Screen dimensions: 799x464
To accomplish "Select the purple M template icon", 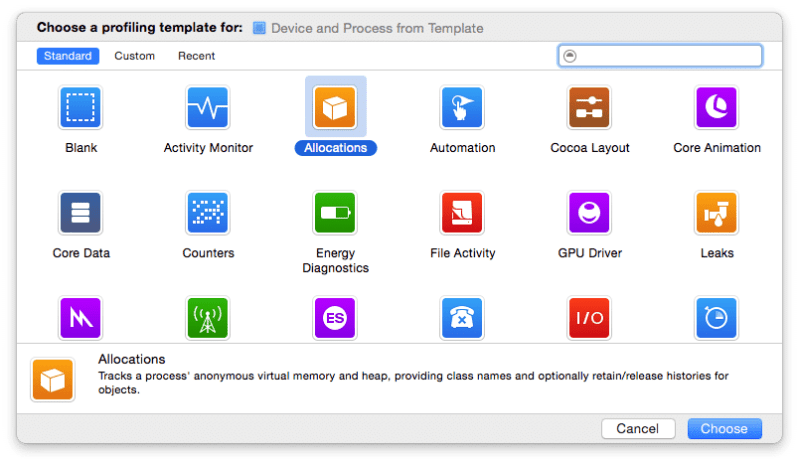I will tap(81, 318).
